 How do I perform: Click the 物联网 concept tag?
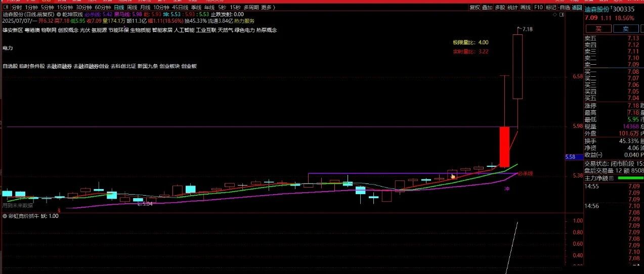(x=49, y=30)
